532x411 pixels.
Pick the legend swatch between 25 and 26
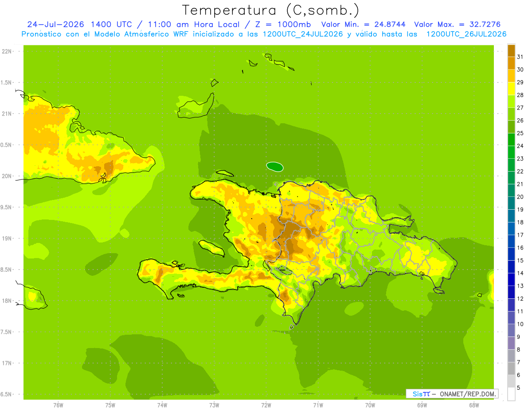coord(511,127)
